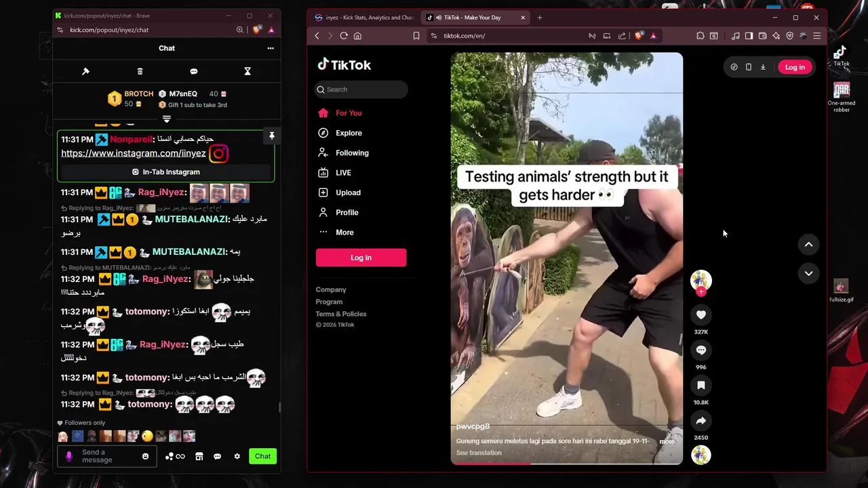Screen dimensions: 868x488
Task: Click username Rag_iNyez with three face emotes
Action: coord(161,192)
